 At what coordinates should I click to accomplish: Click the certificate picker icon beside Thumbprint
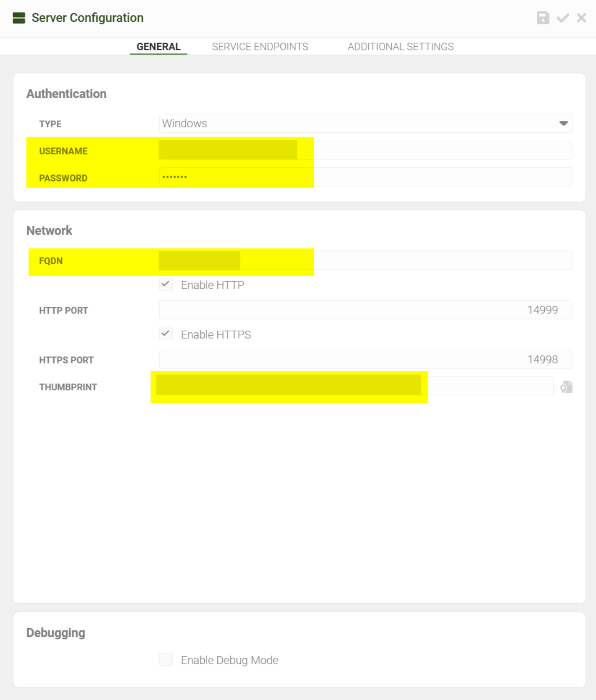tap(566, 387)
